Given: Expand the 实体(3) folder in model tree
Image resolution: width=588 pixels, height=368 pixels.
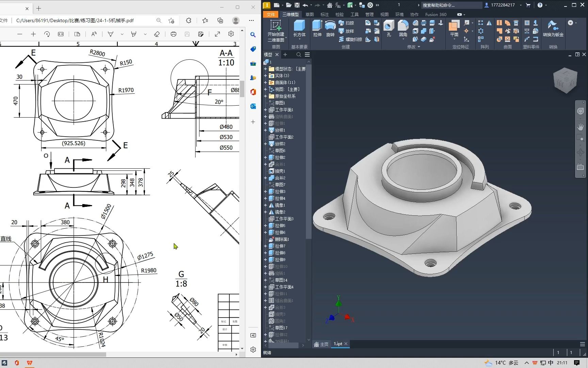Looking at the screenshot, I should [x=265, y=76].
